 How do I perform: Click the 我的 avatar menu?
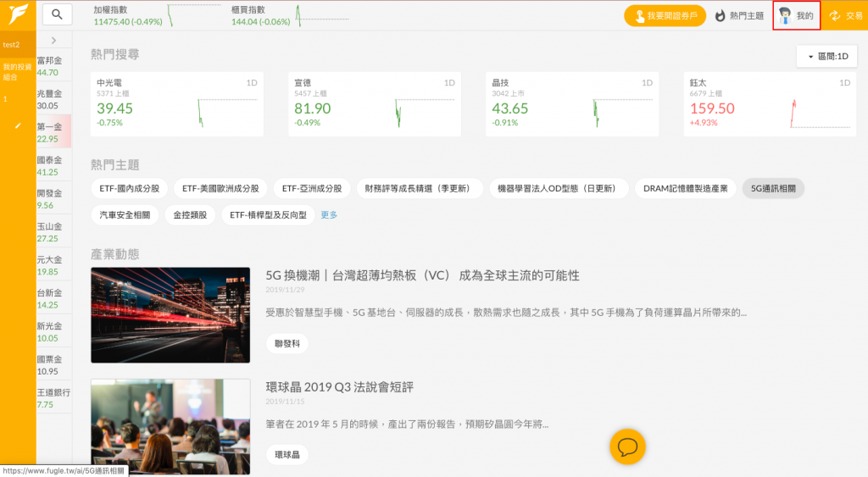pyautogui.click(x=796, y=15)
